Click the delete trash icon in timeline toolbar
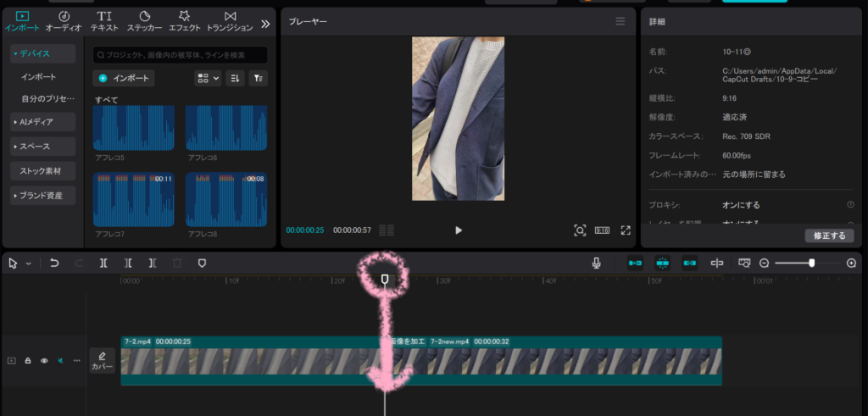 [x=177, y=263]
